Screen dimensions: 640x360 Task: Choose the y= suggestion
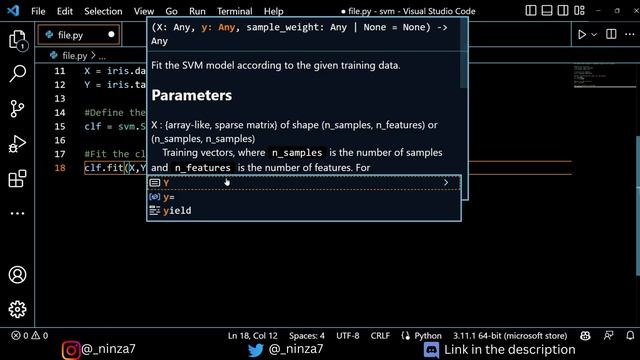tap(304, 197)
